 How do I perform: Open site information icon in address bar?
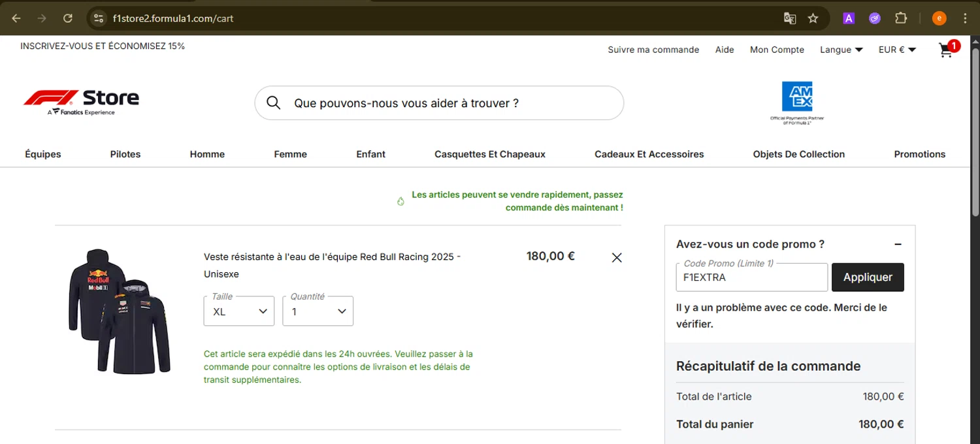pyautogui.click(x=99, y=18)
